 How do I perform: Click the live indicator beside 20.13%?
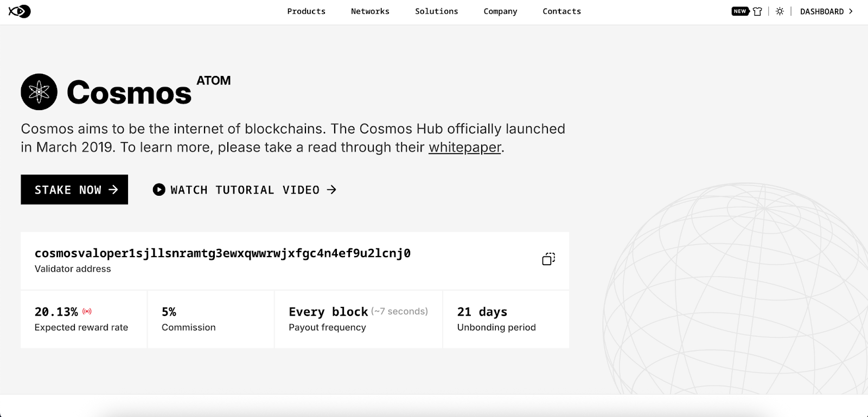coord(87,312)
